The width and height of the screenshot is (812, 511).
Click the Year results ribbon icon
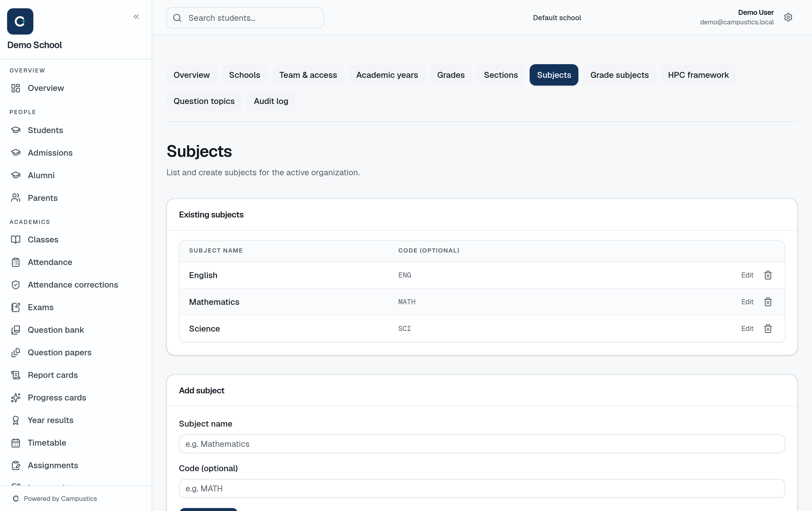[15, 420]
